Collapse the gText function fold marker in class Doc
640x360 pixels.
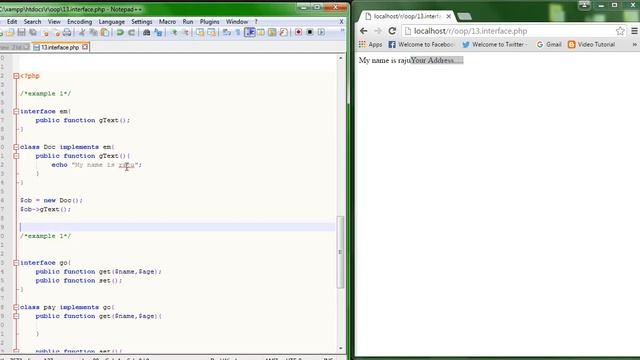click(x=16, y=156)
